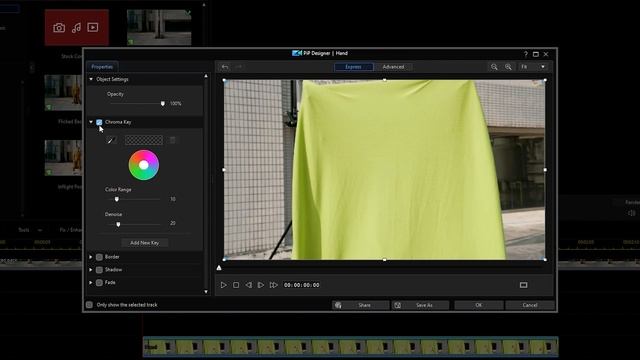Toggle full-screen preview icon
The height and width of the screenshot is (360, 640).
click(x=523, y=285)
